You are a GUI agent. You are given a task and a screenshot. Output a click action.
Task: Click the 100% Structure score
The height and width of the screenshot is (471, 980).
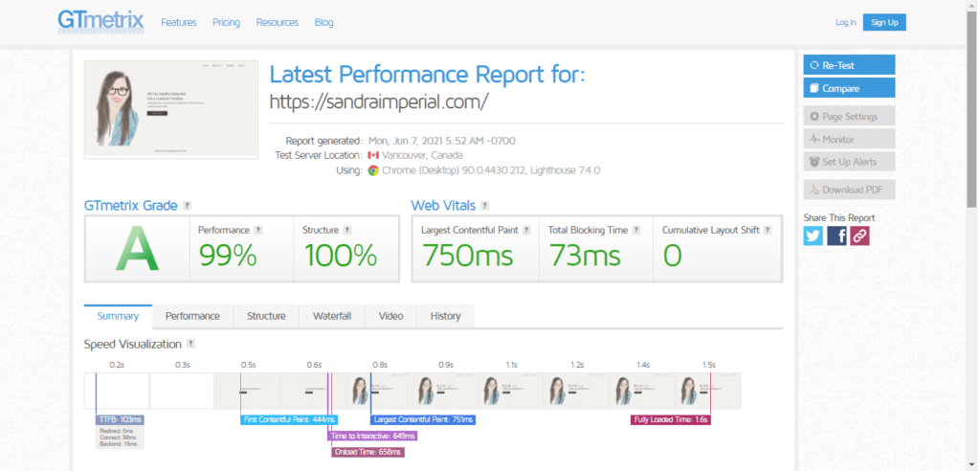341,256
